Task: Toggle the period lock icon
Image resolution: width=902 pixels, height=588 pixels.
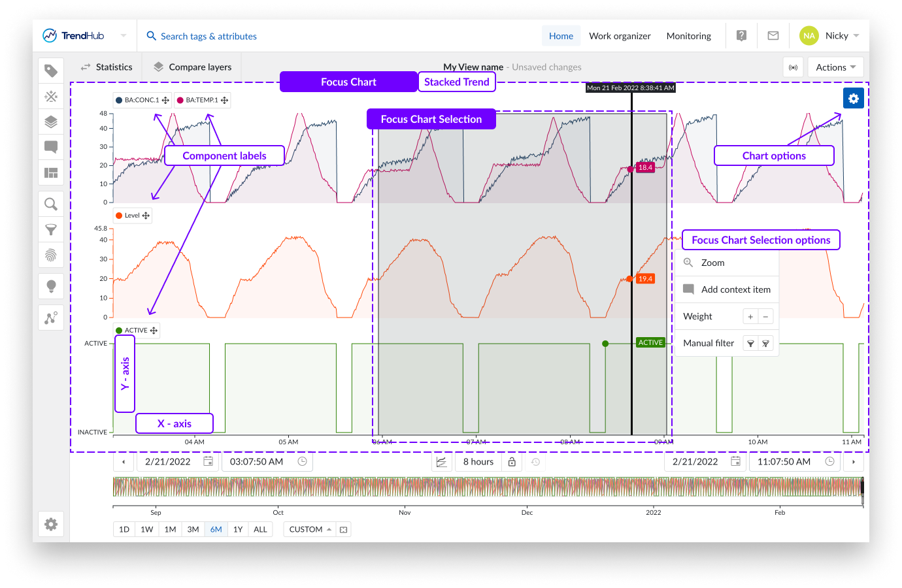Action: [x=512, y=462]
